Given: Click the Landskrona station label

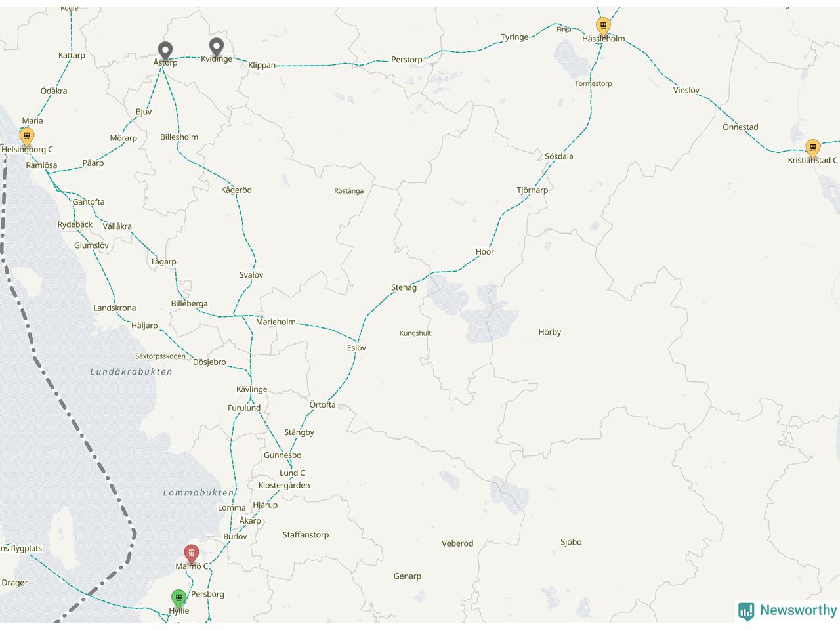Looking at the screenshot, I should [x=115, y=308].
